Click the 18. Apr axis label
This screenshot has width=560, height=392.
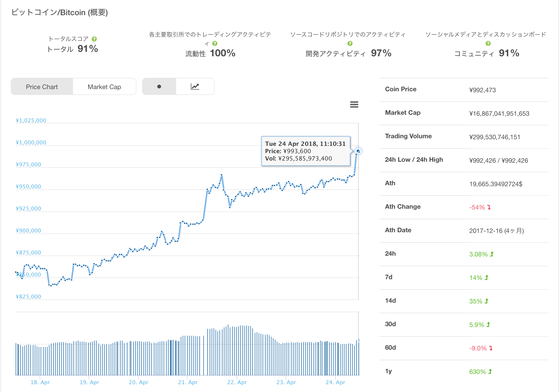tap(40, 382)
